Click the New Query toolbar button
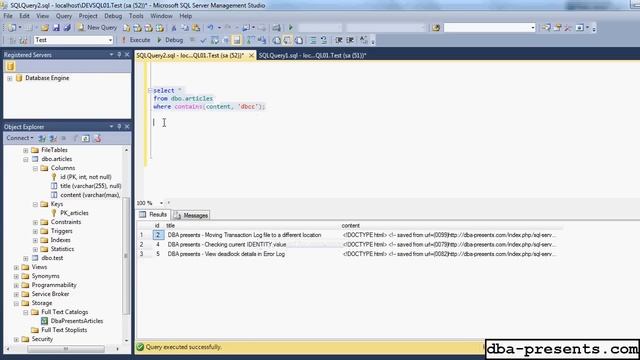Screen dimensions: 640x360 [97, 27]
